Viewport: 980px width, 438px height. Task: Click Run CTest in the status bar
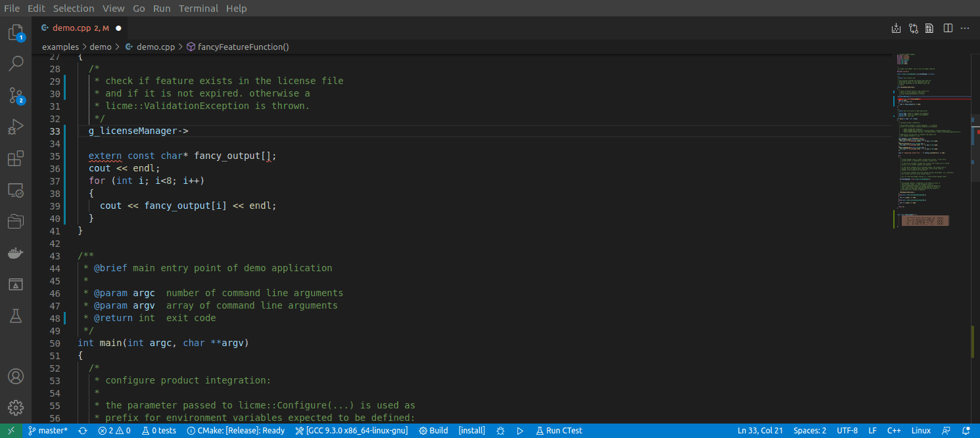tap(559, 431)
